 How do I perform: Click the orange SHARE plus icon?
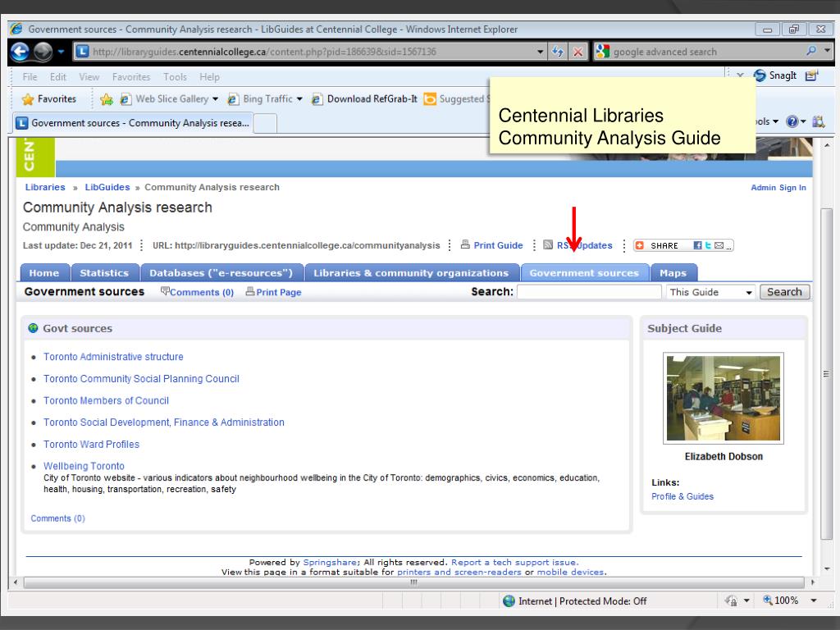point(639,245)
